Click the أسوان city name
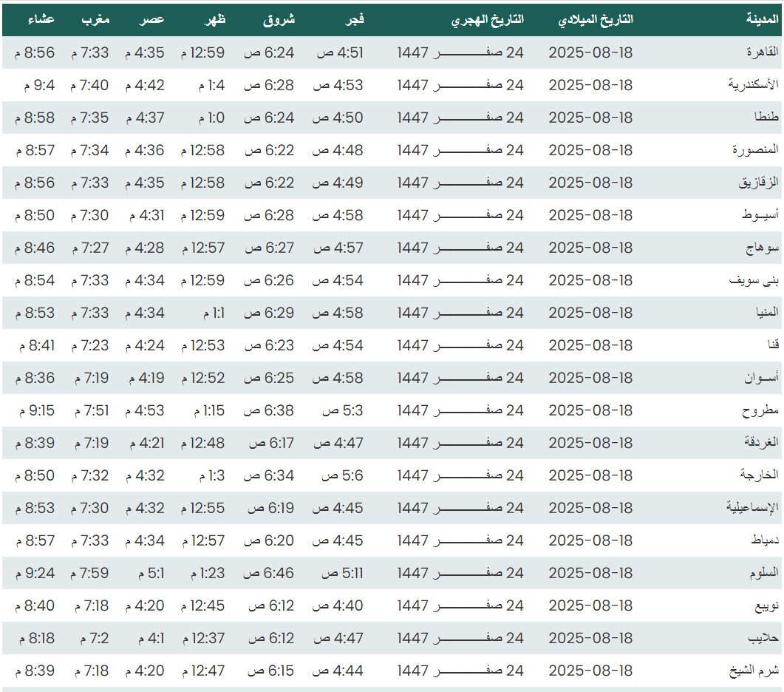Screen dimensions: 784x692 (762, 378)
